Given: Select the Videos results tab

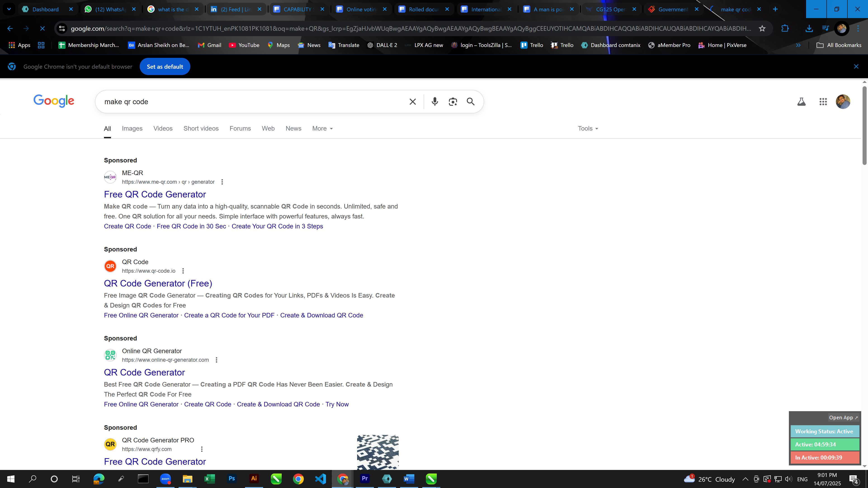Looking at the screenshot, I should pos(163,128).
